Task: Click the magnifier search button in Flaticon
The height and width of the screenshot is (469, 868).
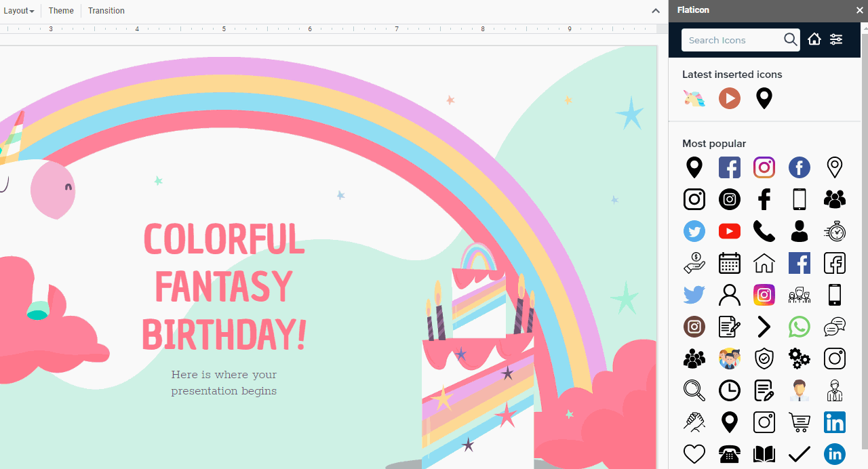Action: [x=791, y=40]
